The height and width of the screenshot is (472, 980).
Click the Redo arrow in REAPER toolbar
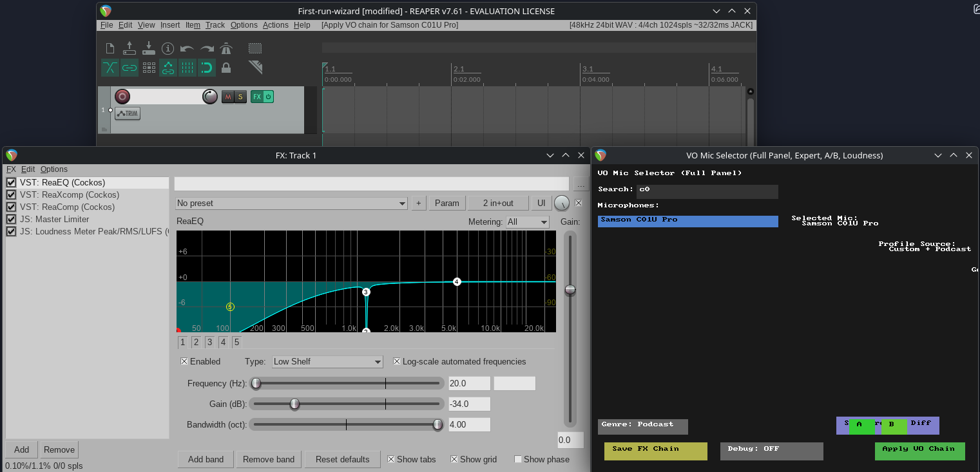point(207,48)
